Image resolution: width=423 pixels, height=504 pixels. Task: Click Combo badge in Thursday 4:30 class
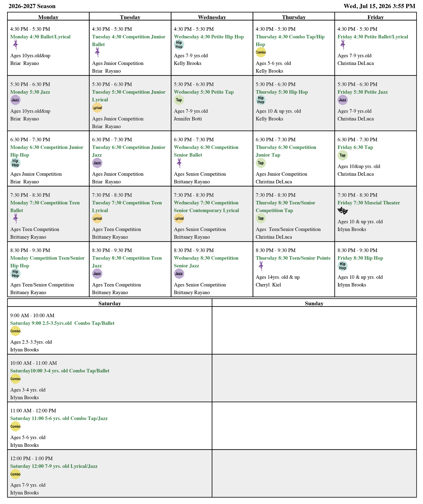(261, 52)
